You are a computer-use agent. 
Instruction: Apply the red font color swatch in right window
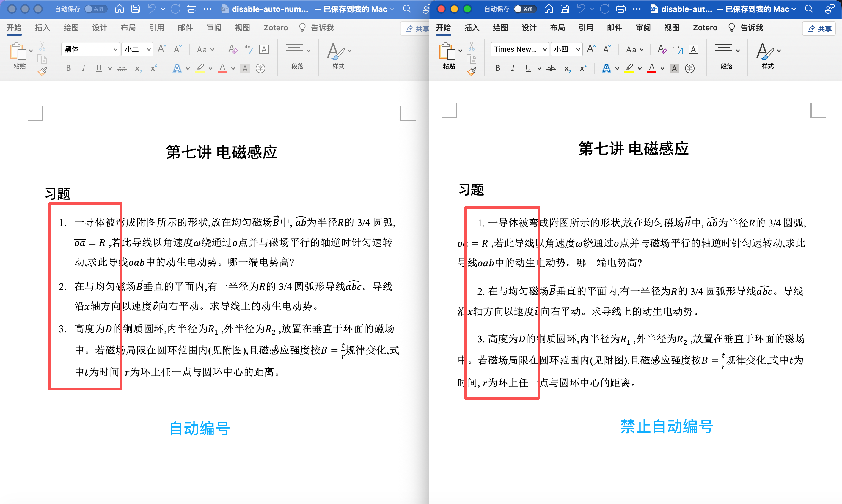click(651, 68)
